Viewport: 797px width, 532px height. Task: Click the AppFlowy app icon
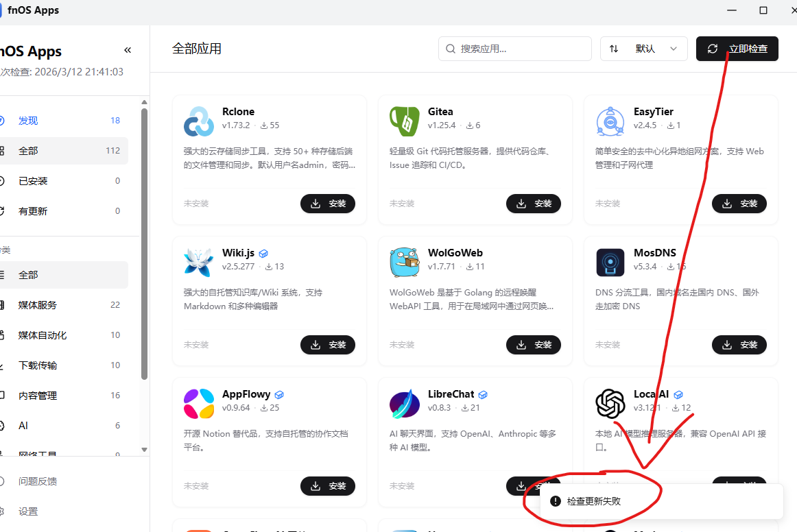click(198, 404)
